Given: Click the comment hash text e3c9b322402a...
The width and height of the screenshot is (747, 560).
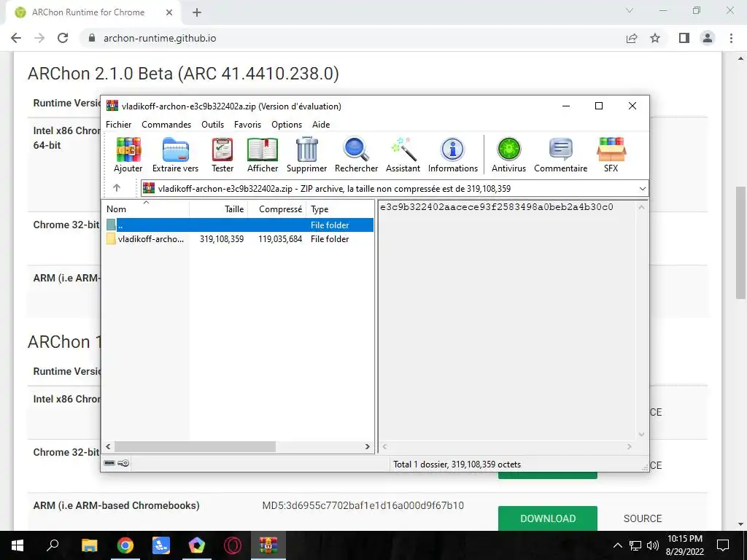Looking at the screenshot, I should coord(496,207).
